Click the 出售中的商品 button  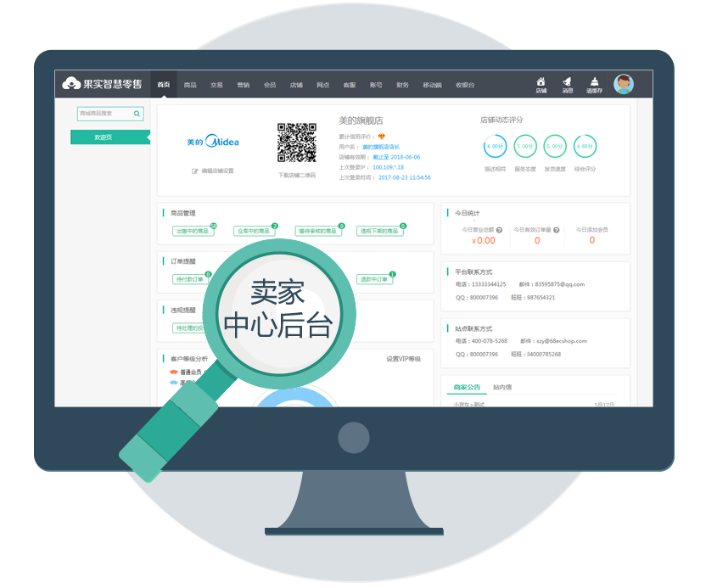tap(192, 231)
